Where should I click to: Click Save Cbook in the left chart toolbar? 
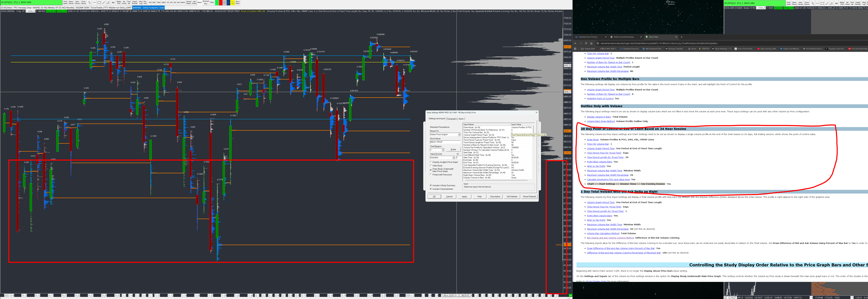[77, 2]
